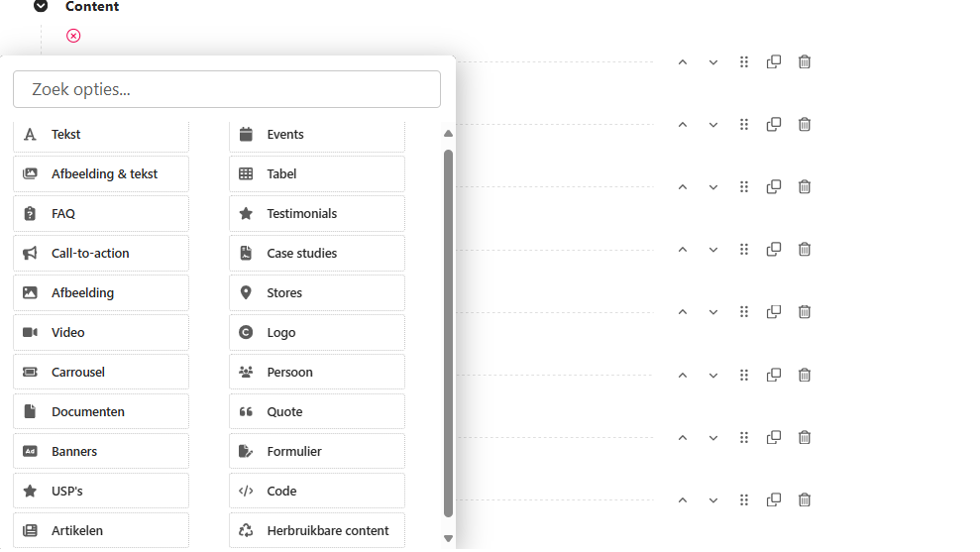Viewport: 980px width, 552px height.
Task: Insert a Call-to-action block
Action: (101, 254)
